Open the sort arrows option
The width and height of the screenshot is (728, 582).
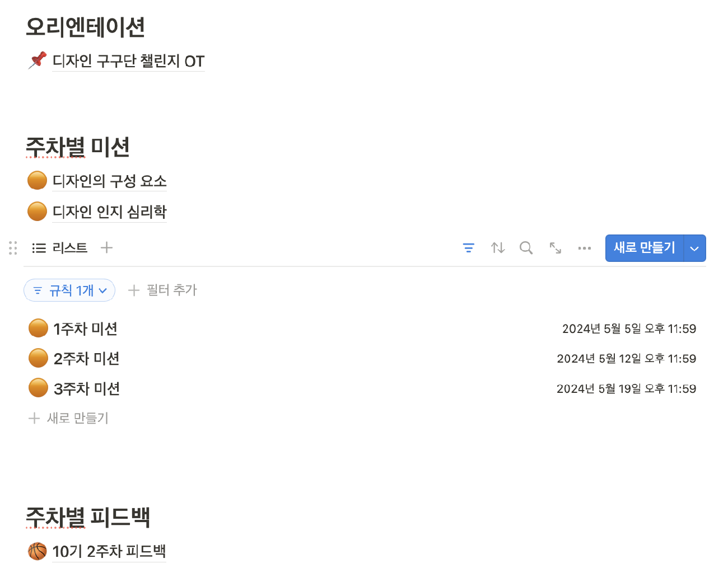point(498,248)
